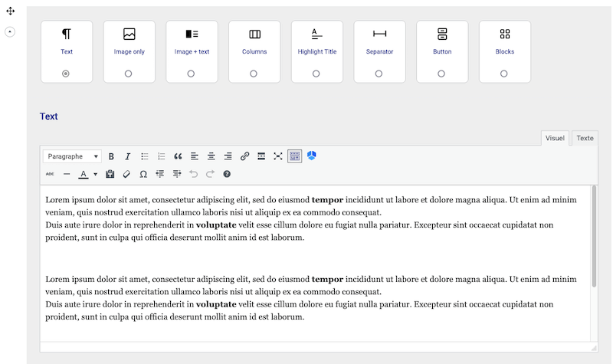The height and width of the screenshot is (364, 613).
Task: Select the Columns radio button
Action: coord(254,74)
